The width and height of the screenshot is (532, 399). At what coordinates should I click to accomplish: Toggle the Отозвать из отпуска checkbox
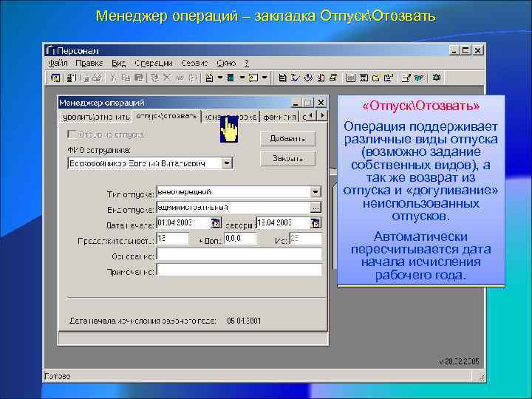tap(72, 134)
